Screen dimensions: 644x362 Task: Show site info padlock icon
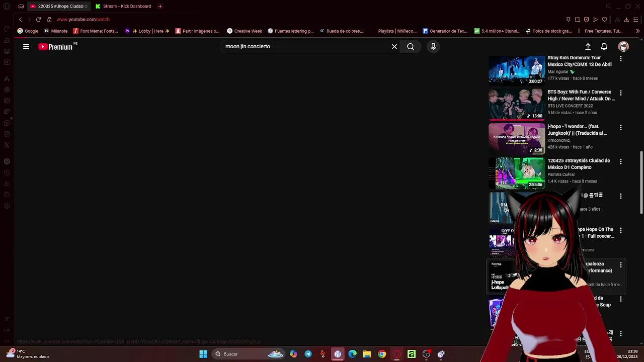tap(49, 19)
